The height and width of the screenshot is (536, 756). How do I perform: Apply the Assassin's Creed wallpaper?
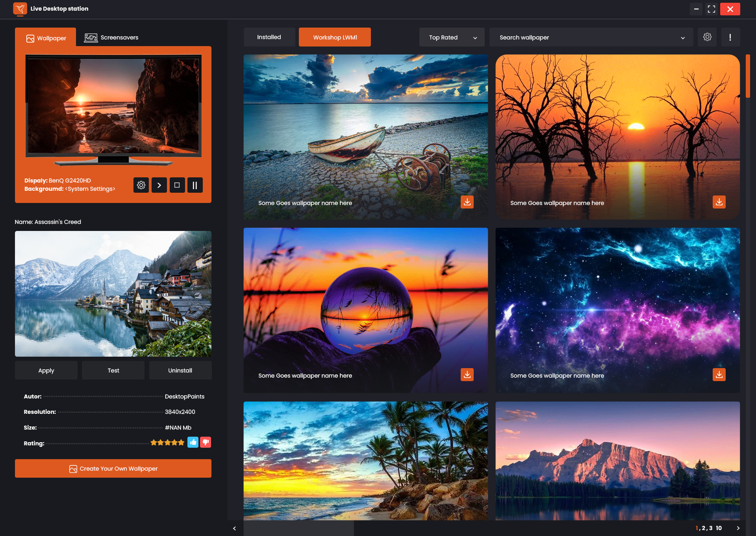tap(46, 370)
